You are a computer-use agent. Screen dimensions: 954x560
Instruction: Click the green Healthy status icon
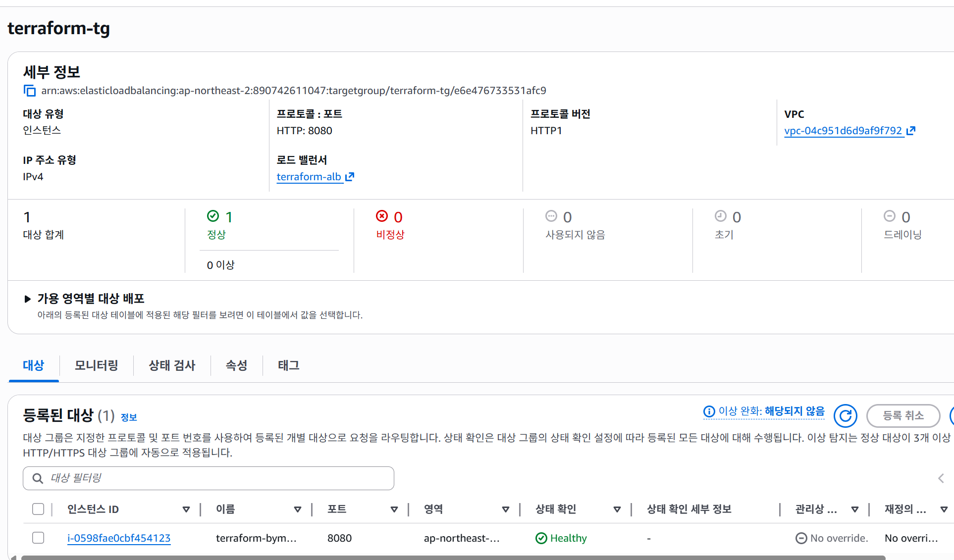tap(541, 538)
